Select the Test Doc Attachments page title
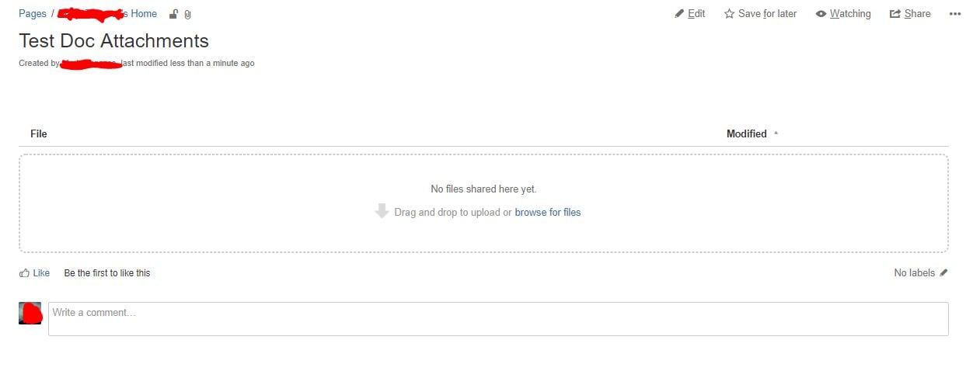 [x=113, y=40]
